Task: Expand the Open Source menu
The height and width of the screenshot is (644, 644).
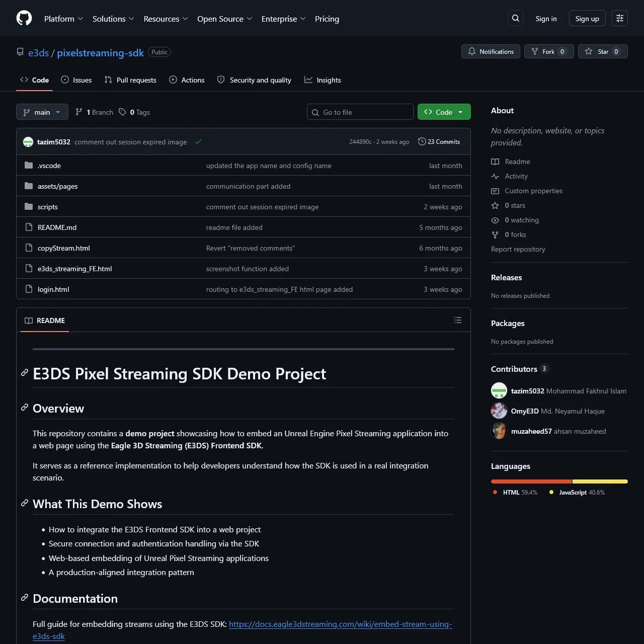Action: point(225,19)
